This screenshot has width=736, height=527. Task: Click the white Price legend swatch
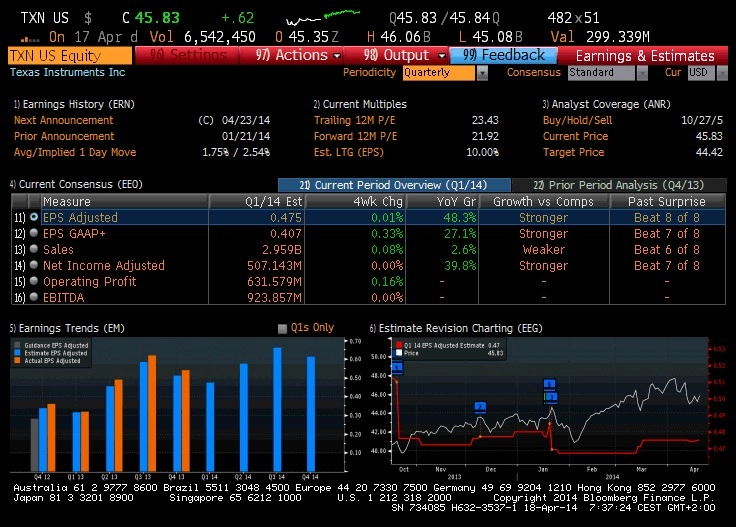coord(399,353)
